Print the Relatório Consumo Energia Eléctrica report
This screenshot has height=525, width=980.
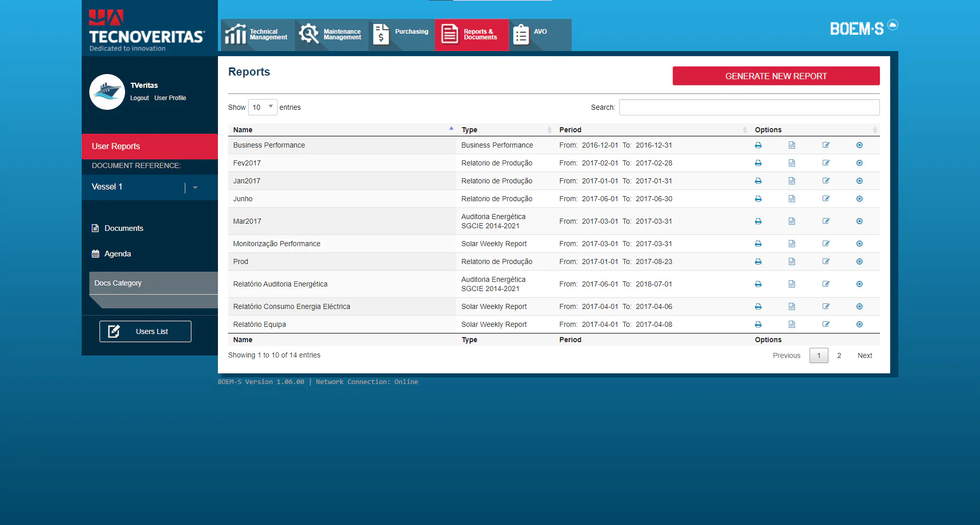tap(758, 306)
